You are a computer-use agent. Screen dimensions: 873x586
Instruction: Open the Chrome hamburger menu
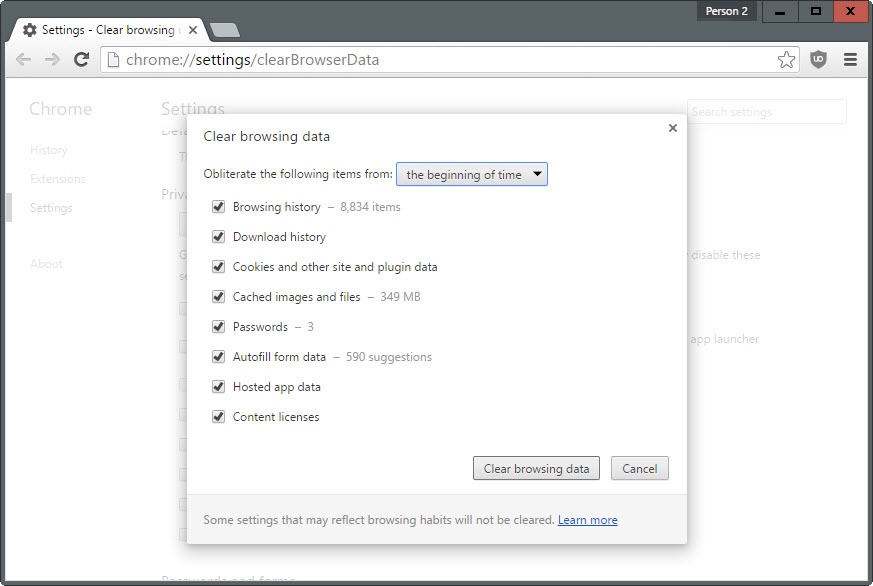click(x=849, y=59)
